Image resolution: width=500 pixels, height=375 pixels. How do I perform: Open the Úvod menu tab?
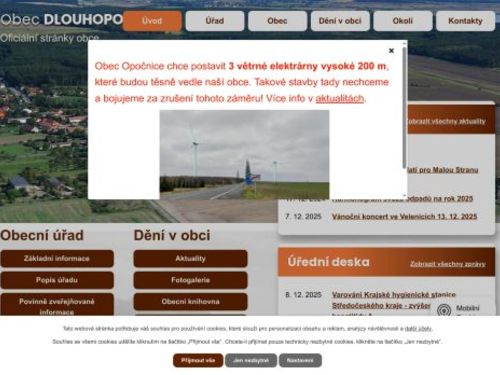[152, 21]
